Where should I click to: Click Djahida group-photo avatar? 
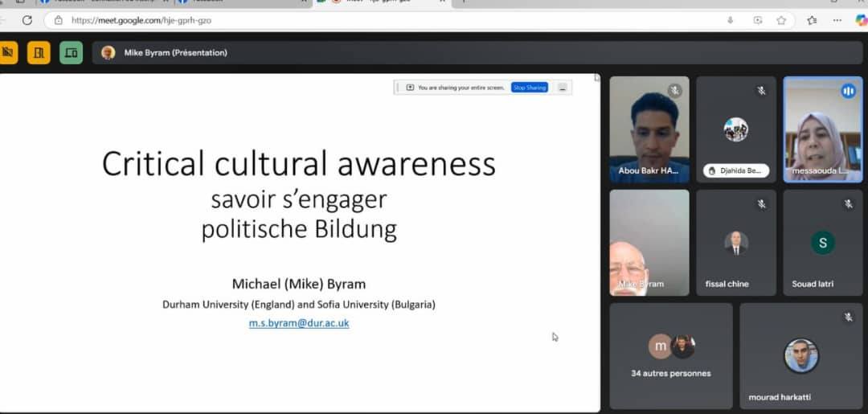pos(735,129)
